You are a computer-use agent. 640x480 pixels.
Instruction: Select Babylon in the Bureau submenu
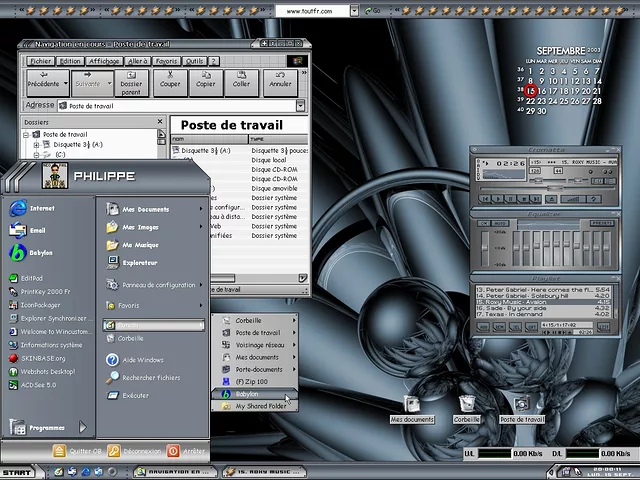point(246,394)
